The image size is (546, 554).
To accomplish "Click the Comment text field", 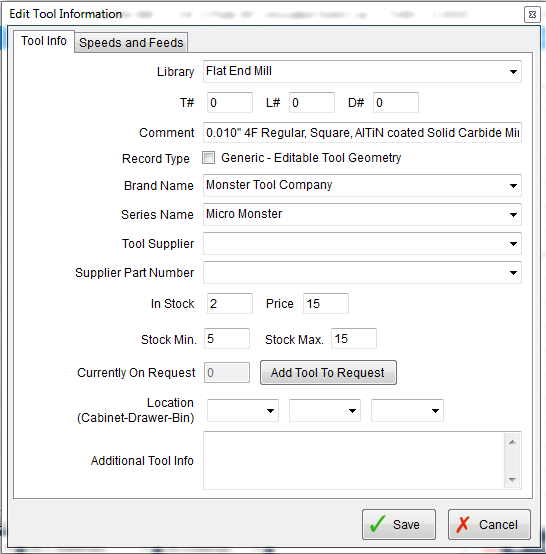I will pos(362,132).
